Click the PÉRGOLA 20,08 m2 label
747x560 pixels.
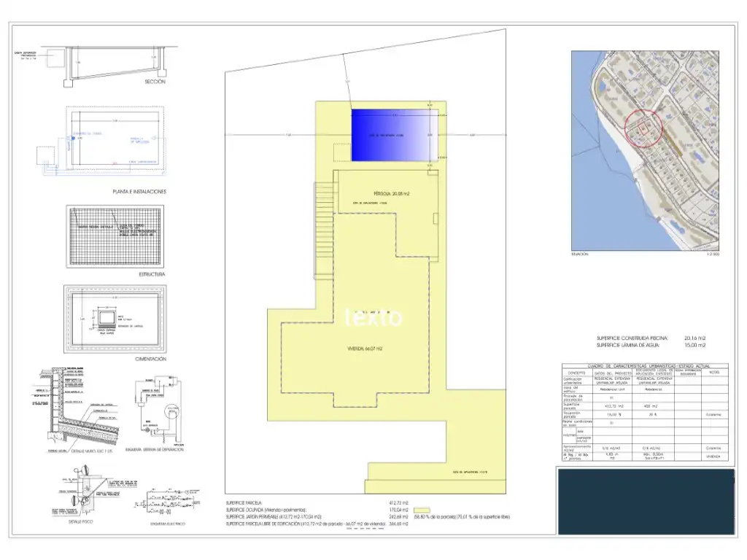coord(392,194)
